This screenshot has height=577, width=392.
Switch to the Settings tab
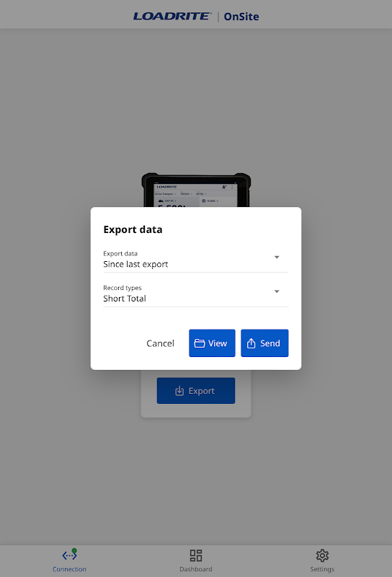click(x=322, y=560)
